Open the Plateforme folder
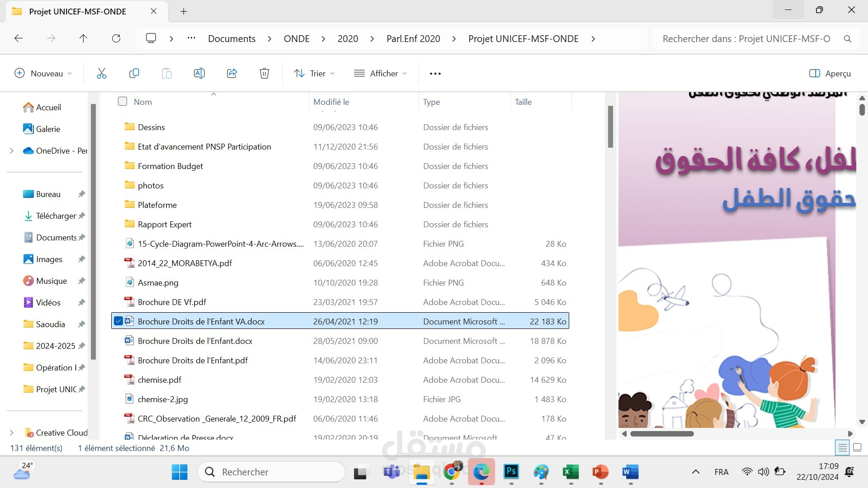The height and width of the screenshot is (488, 868). pos(157,205)
